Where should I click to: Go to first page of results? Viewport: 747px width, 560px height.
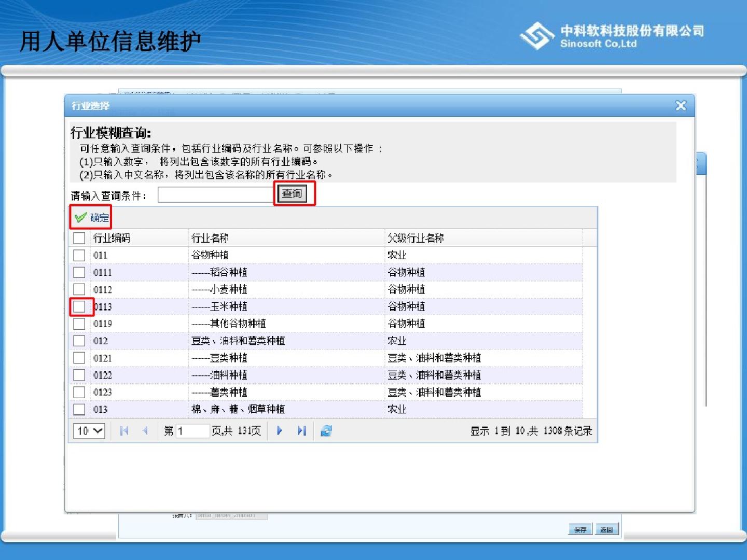[x=124, y=431]
